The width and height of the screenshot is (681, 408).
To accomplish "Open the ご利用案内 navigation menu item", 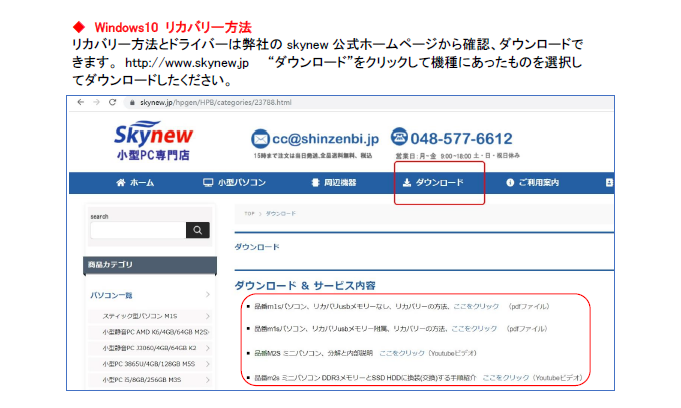I will (x=545, y=183).
